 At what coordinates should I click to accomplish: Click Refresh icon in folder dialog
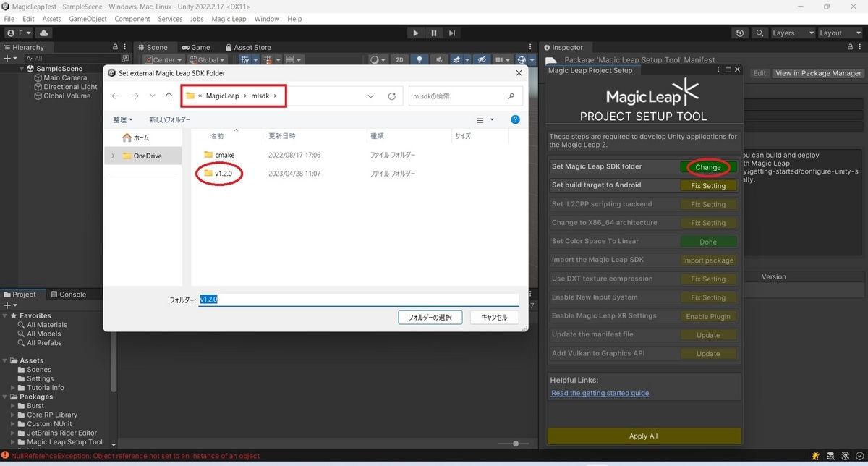click(x=391, y=96)
